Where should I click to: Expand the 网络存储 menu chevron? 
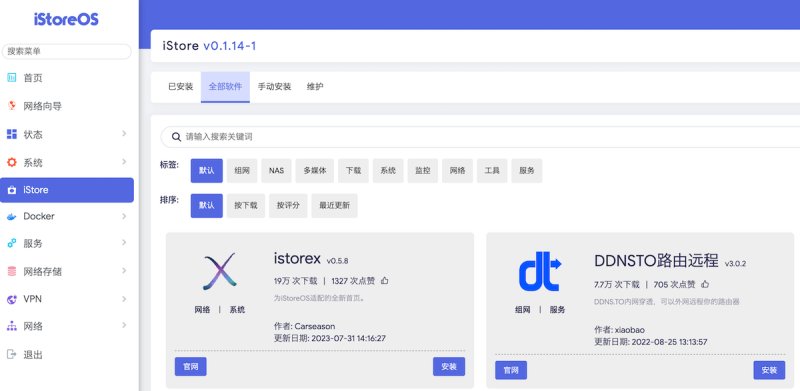(x=124, y=271)
